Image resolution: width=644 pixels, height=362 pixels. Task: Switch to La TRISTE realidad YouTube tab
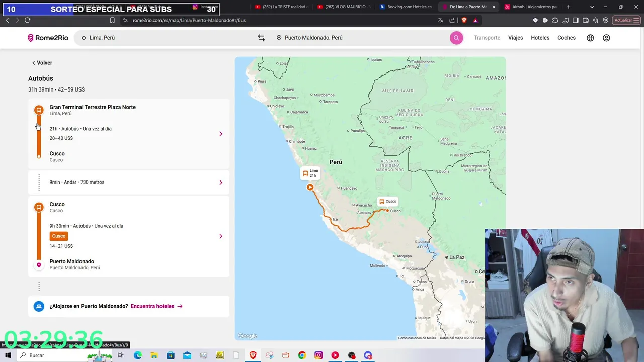281,7
